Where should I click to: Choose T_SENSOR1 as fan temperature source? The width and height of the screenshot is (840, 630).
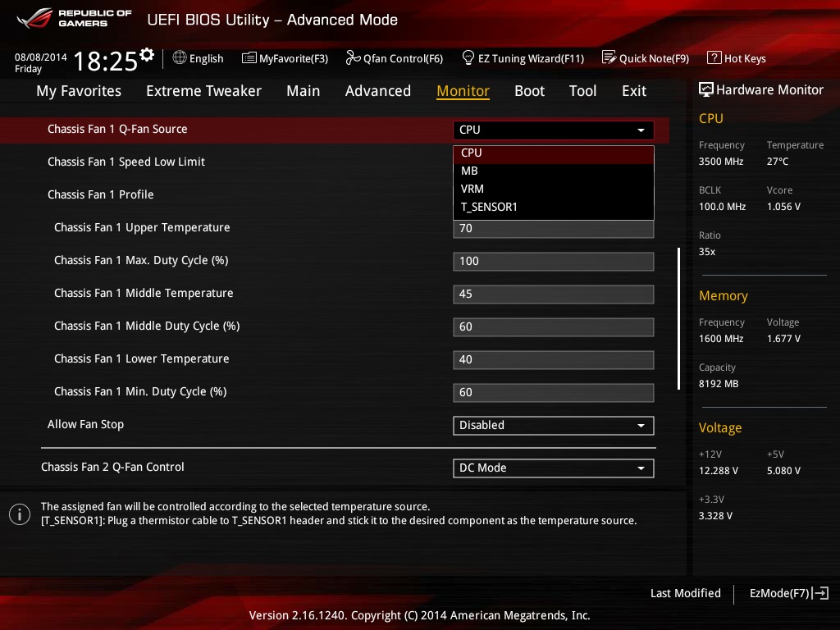click(x=554, y=207)
